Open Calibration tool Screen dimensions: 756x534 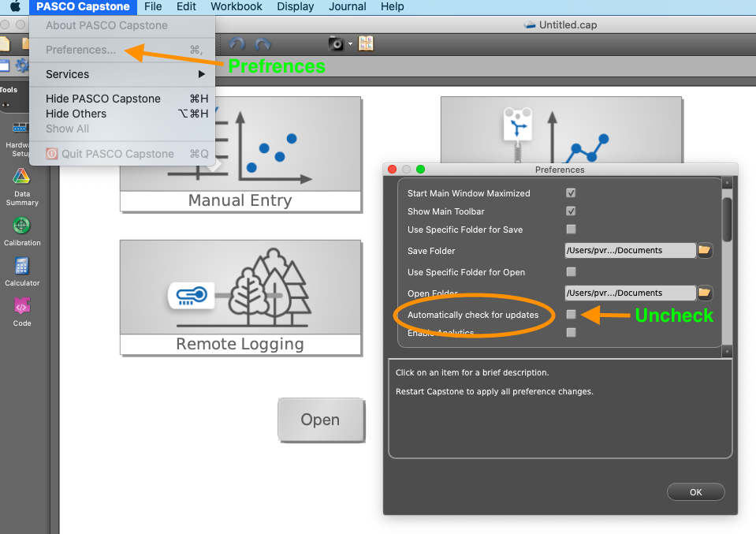[x=22, y=232]
